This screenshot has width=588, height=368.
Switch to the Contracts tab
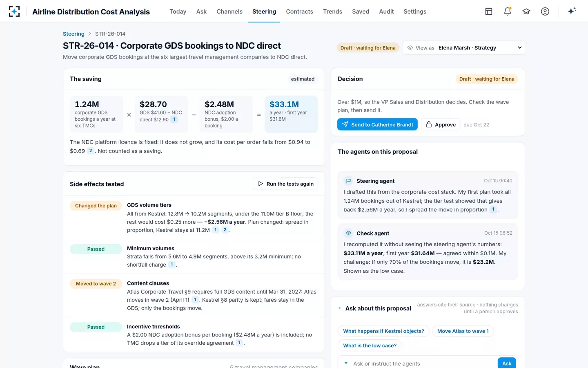tap(299, 11)
